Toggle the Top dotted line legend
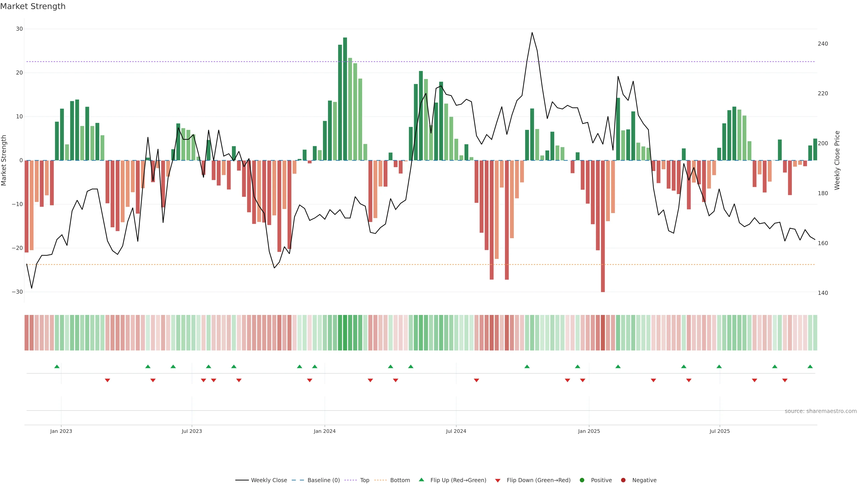Screen dimensions: 868x488 (364, 480)
